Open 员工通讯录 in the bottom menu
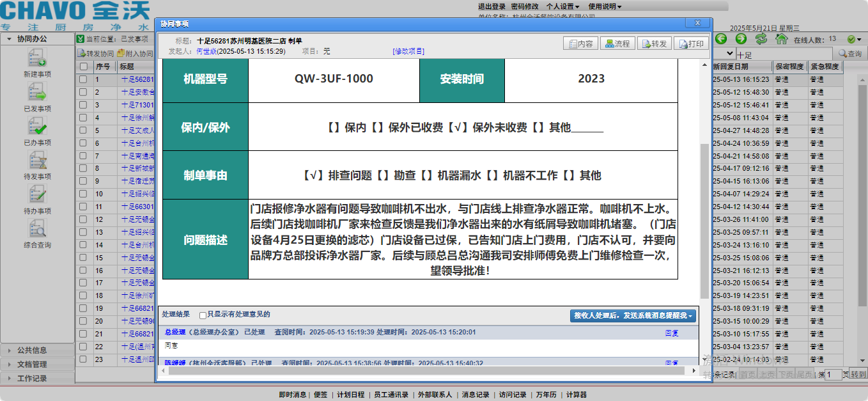The height and width of the screenshot is (401, 868). pyautogui.click(x=391, y=395)
